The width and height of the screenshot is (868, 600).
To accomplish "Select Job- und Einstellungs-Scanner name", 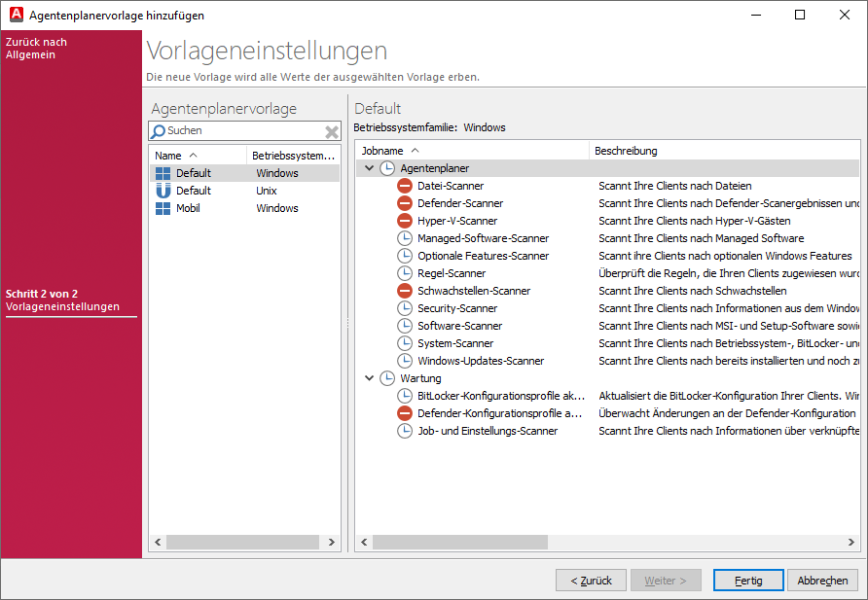I will tap(488, 431).
